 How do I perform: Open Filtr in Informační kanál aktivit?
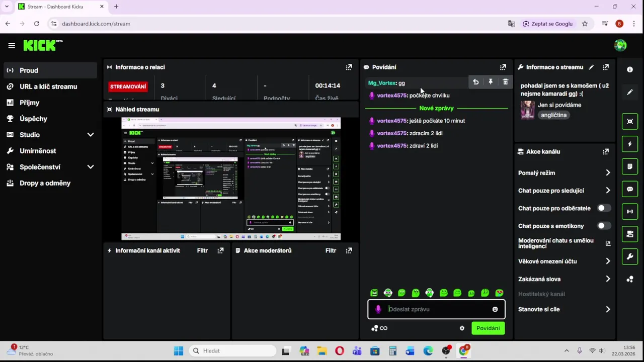click(x=202, y=250)
